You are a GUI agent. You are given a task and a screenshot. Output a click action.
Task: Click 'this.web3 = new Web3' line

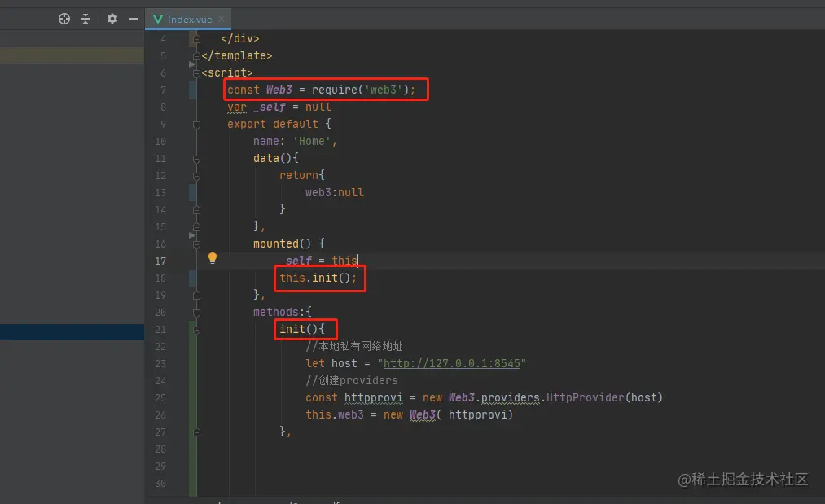(409, 414)
